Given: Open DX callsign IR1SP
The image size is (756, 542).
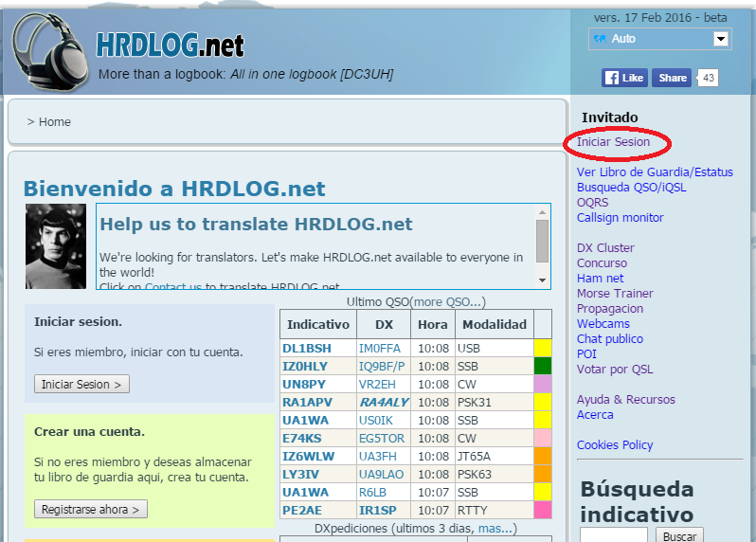Looking at the screenshot, I should point(377,510).
